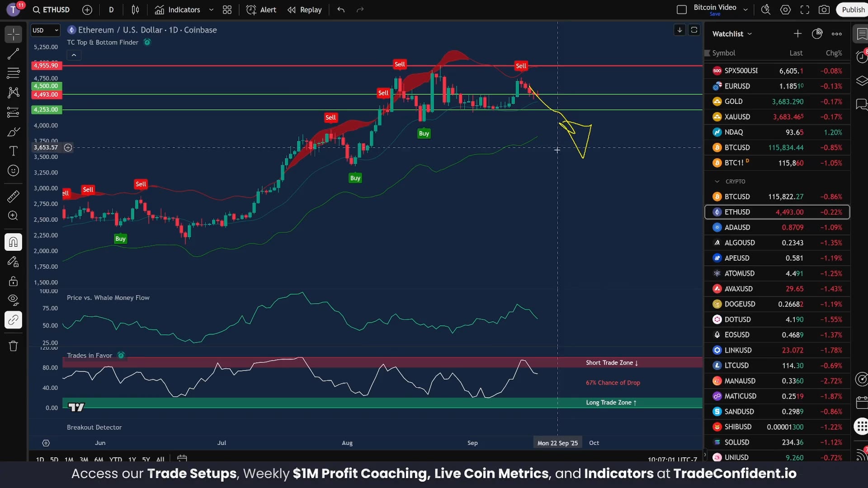Click the Publish button
The width and height of the screenshot is (868, 488).
point(853,9)
